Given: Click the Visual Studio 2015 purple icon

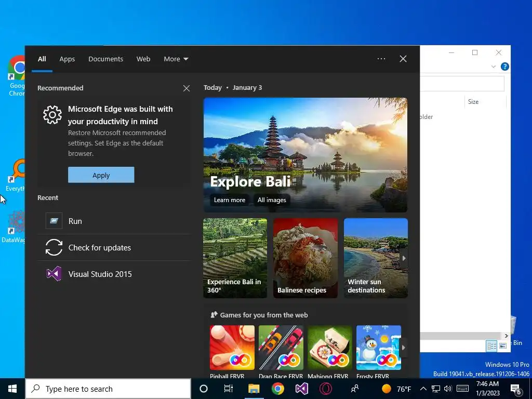Looking at the screenshot, I should coord(54,274).
